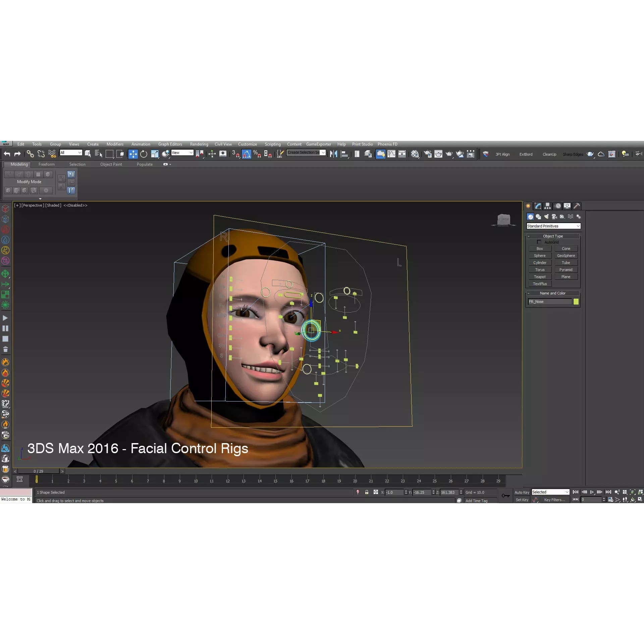Open Key Filters dialog
Screen dimensions: 644x644
coord(554,500)
